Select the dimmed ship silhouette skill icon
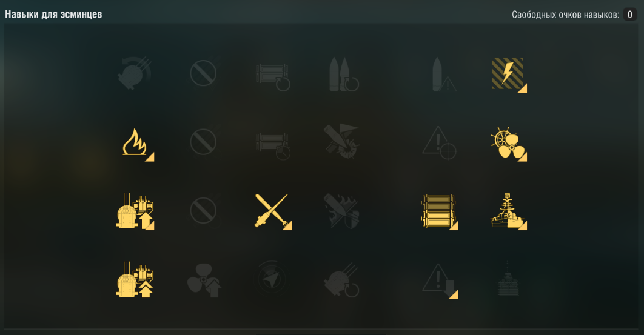 (x=508, y=279)
